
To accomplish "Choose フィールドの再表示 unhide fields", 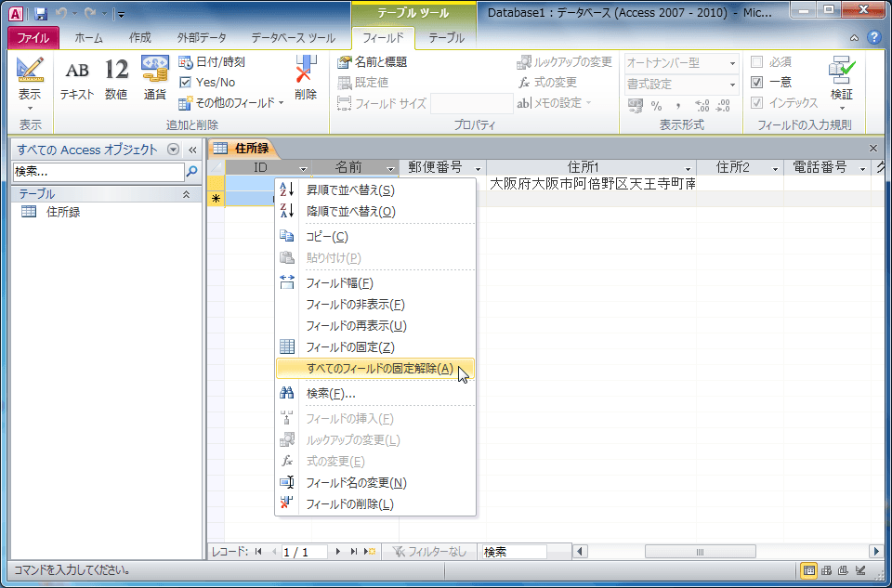I will click(375, 326).
